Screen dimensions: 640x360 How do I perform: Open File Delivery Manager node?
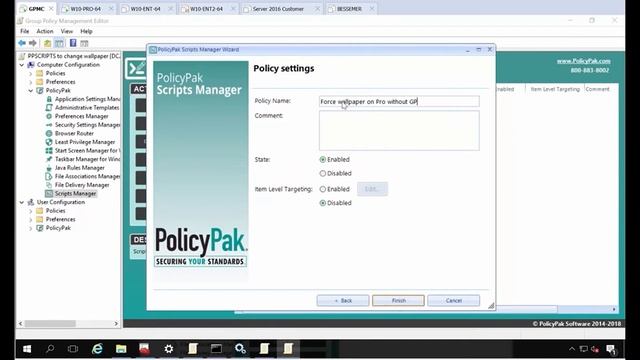click(82, 184)
